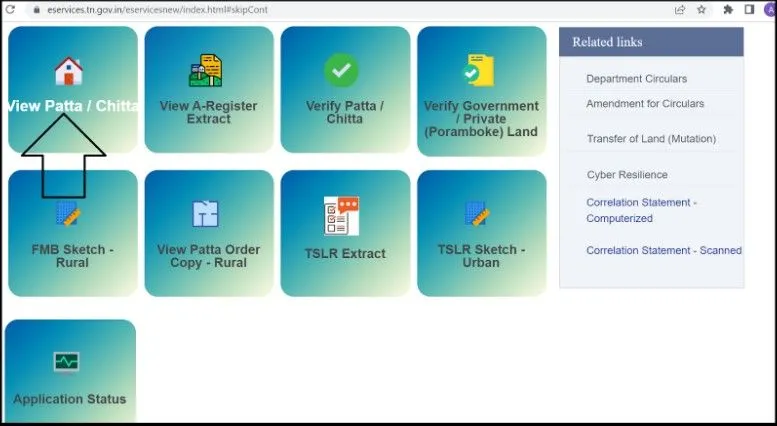Select the TSLR Extract document icon
This screenshot has width=777, height=426.
[342, 214]
